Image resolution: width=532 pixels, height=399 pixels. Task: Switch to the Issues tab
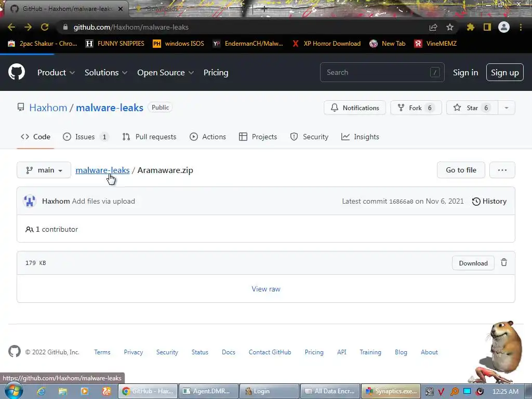coord(86,137)
